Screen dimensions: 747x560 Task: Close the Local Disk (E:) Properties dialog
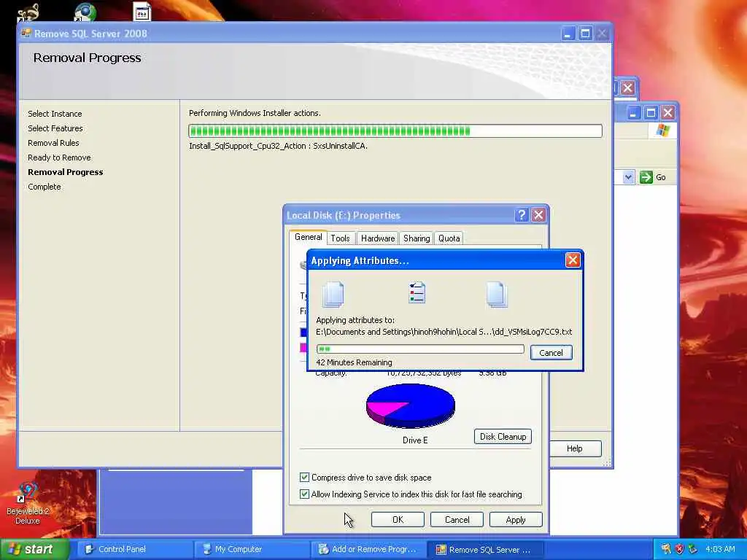click(538, 215)
